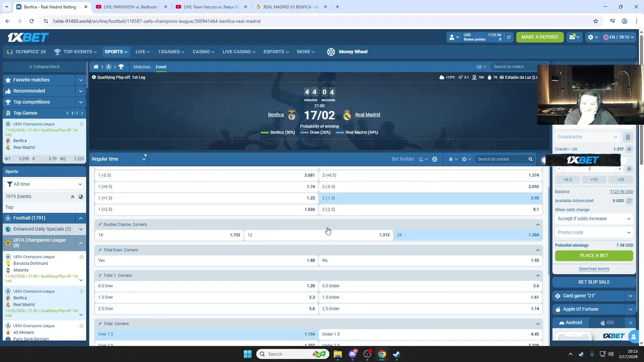Pin the Total 1. Corners market
Image resolution: width=644 pixels, height=362 pixels.
click(100, 276)
